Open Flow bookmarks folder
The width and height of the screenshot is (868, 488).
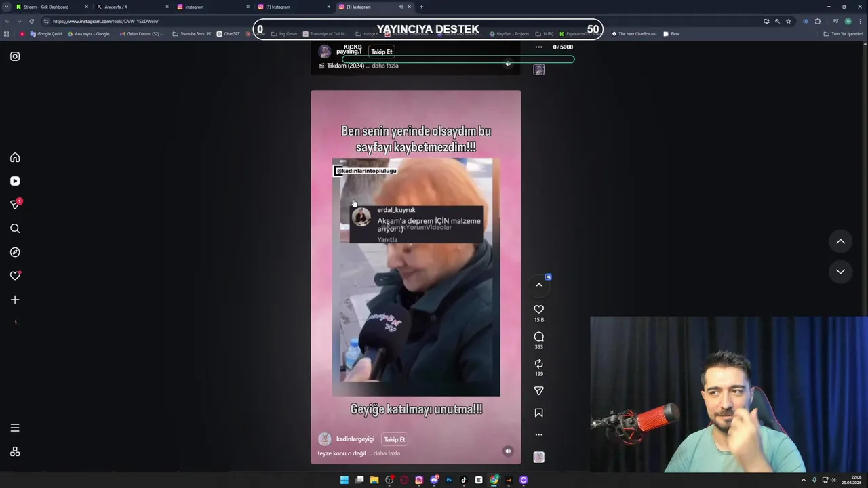(x=671, y=34)
